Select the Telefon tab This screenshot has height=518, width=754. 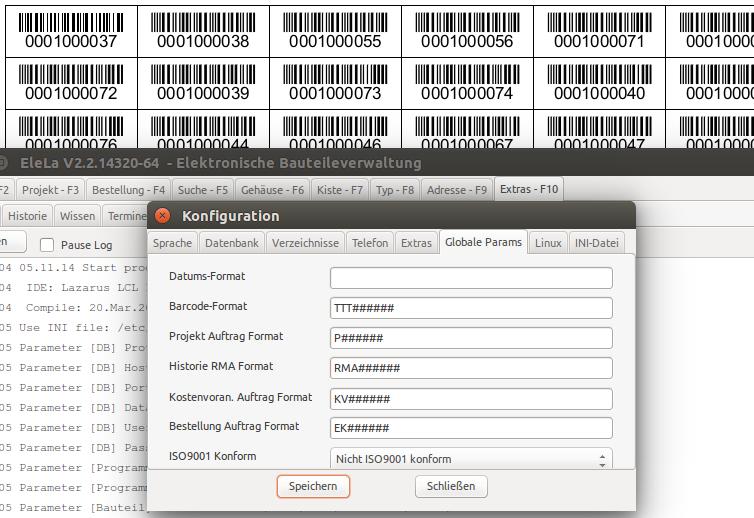click(370, 243)
